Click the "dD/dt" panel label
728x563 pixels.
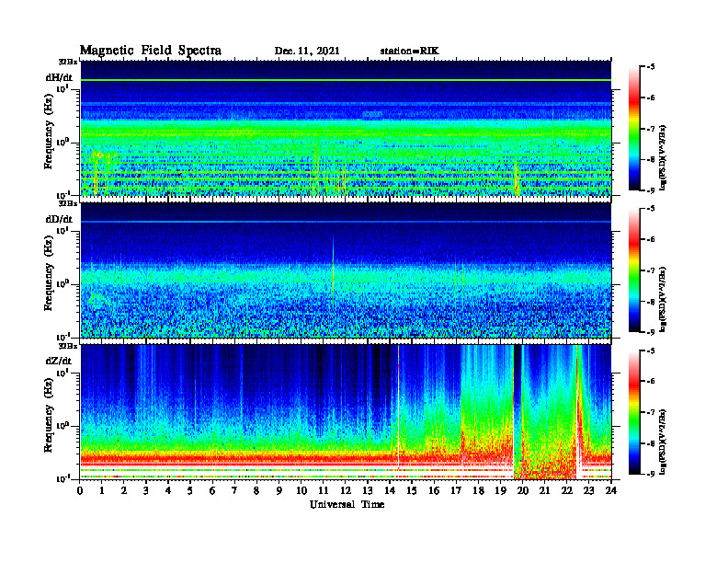[59, 219]
